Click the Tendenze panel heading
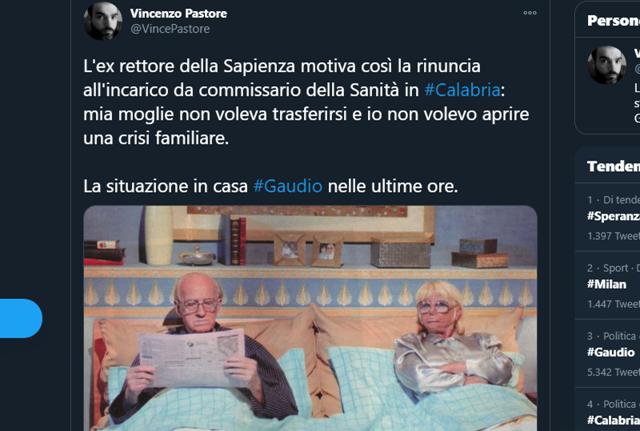This screenshot has height=431, width=640. point(613,166)
